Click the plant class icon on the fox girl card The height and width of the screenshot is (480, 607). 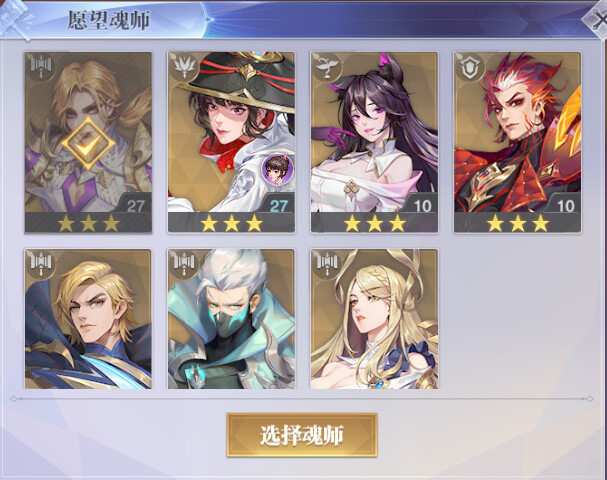click(x=328, y=68)
